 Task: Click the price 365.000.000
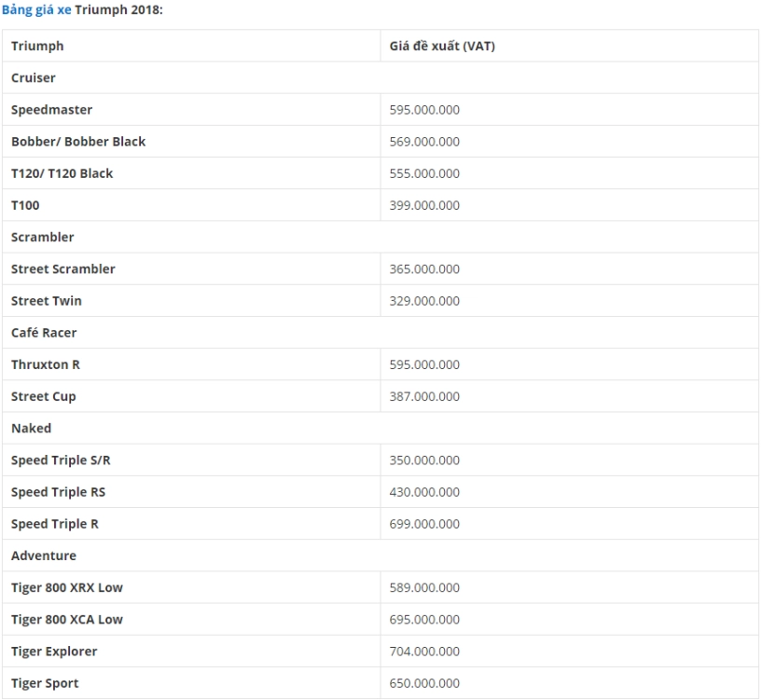click(x=424, y=269)
